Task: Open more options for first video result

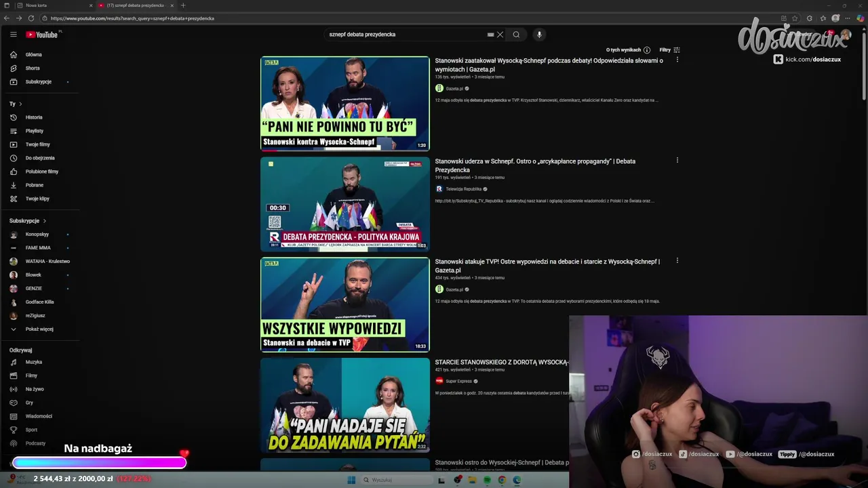Action: (x=677, y=60)
